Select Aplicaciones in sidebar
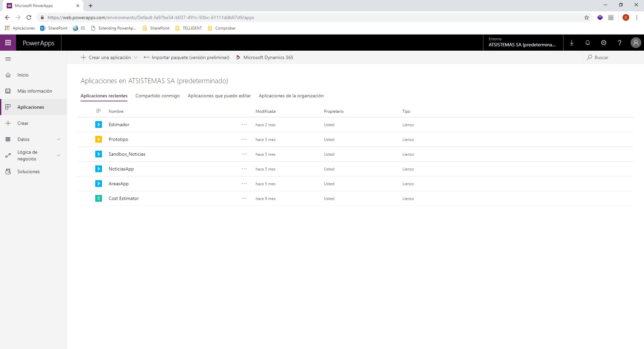This screenshot has height=349, width=644. (34, 107)
